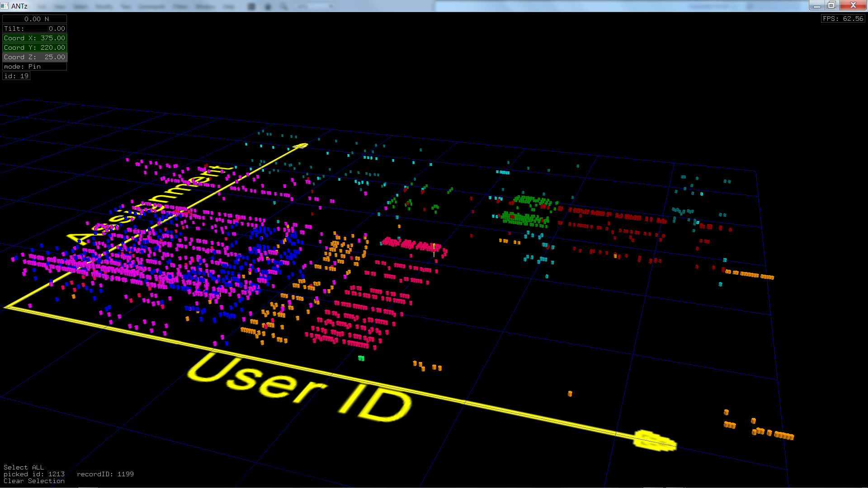Screen dimensions: 868x488
Task: Click the FPS counter readout
Action: click(x=843, y=19)
